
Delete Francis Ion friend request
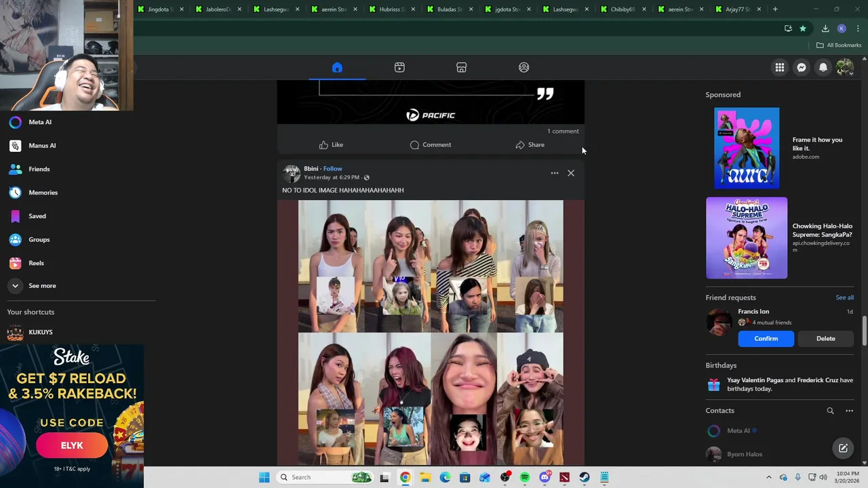pyautogui.click(x=825, y=338)
